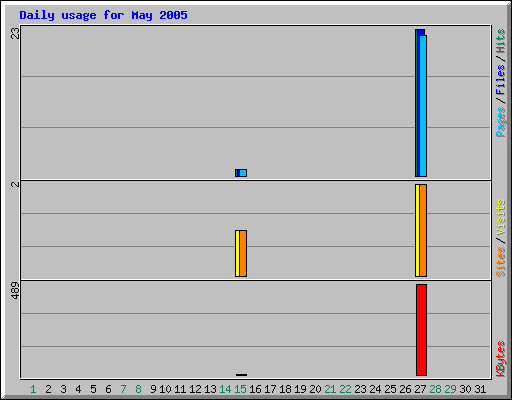Click the yellow Visits bar for day 27

[417, 230]
